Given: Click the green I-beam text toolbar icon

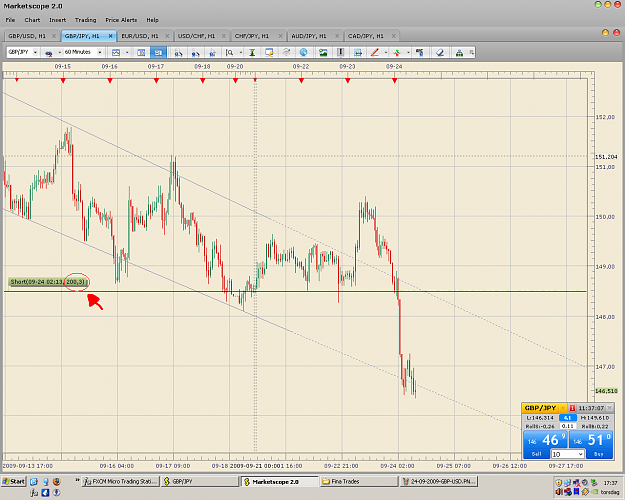Looking at the screenshot, I should click(252, 52).
